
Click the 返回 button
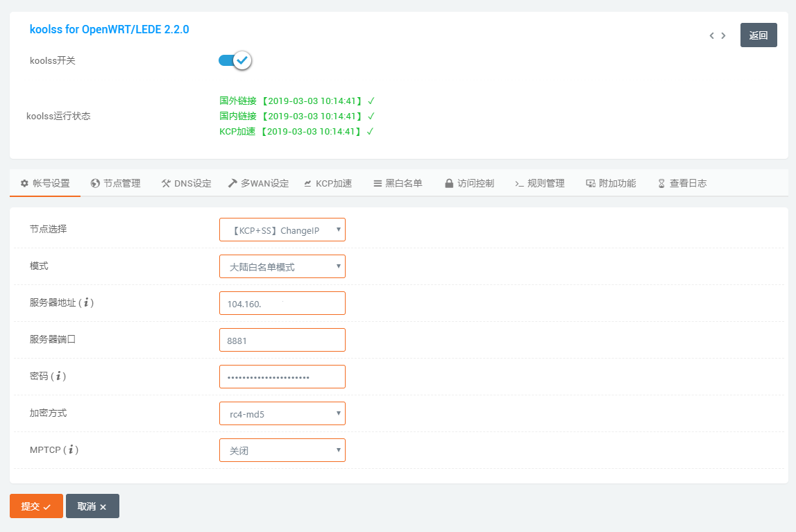[x=759, y=35]
